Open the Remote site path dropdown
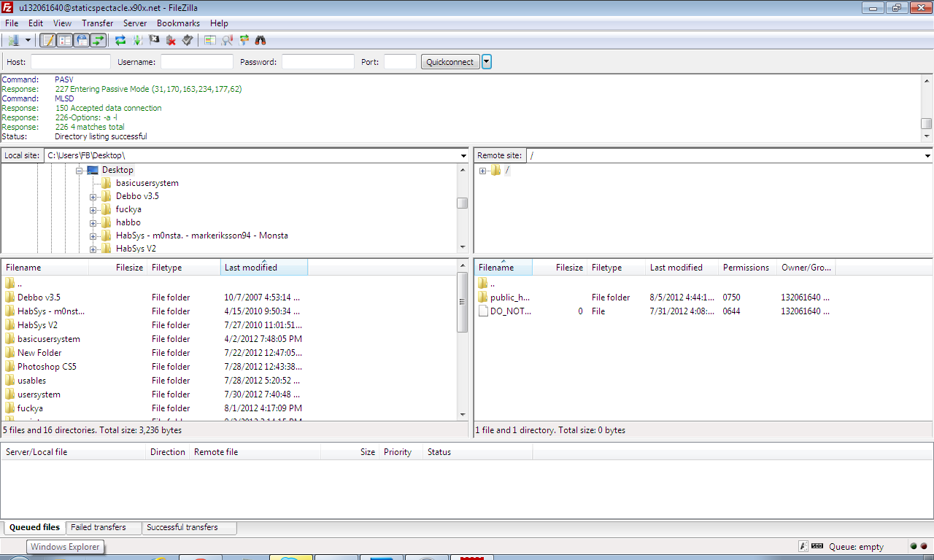This screenshot has height=560, width=934. click(x=927, y=155)
